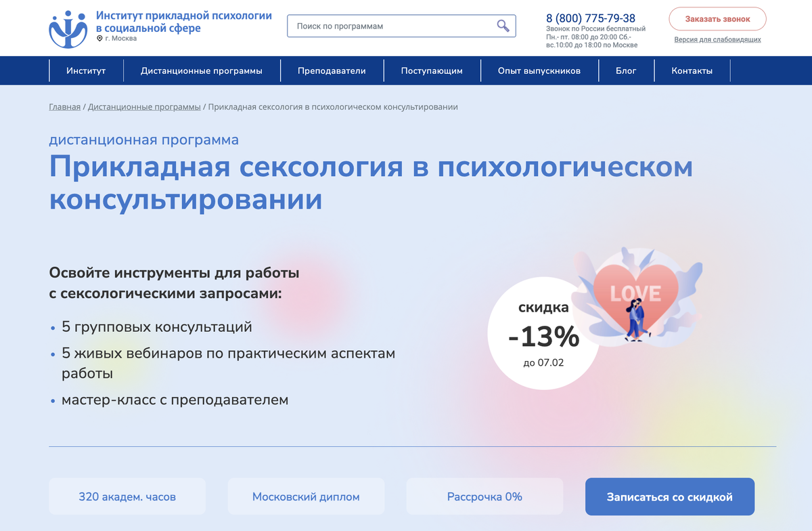Open the Блог page
Image resolution: width=812 pixels, height=531 pixels.
click(627, 70)
